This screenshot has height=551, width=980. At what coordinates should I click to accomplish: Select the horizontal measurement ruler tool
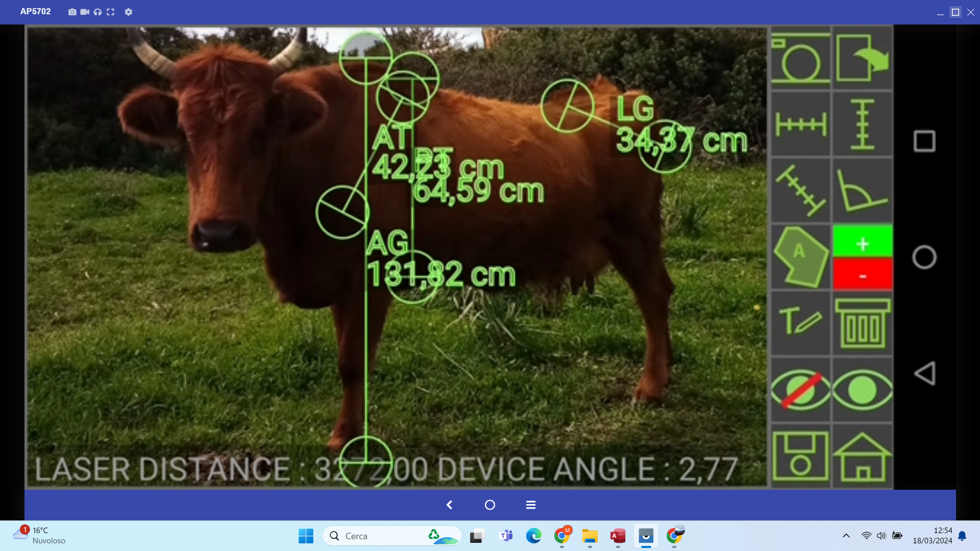[x=800, y=124]
